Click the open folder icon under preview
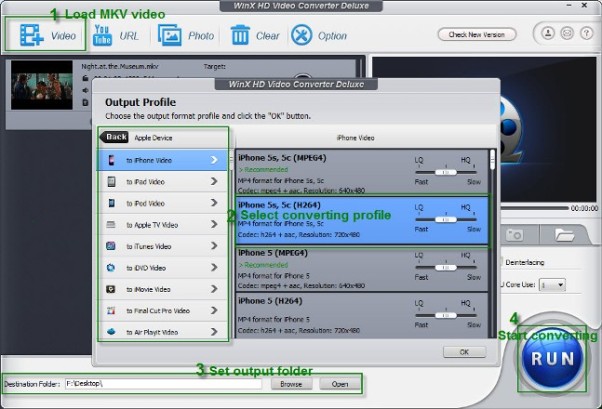Image resolution: width=602 pixels, height=409 pixels. point(564,235)
